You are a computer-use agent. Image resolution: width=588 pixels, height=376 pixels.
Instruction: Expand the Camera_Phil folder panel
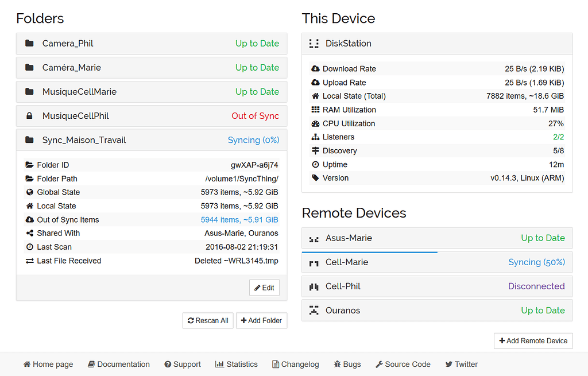point(152,44)
